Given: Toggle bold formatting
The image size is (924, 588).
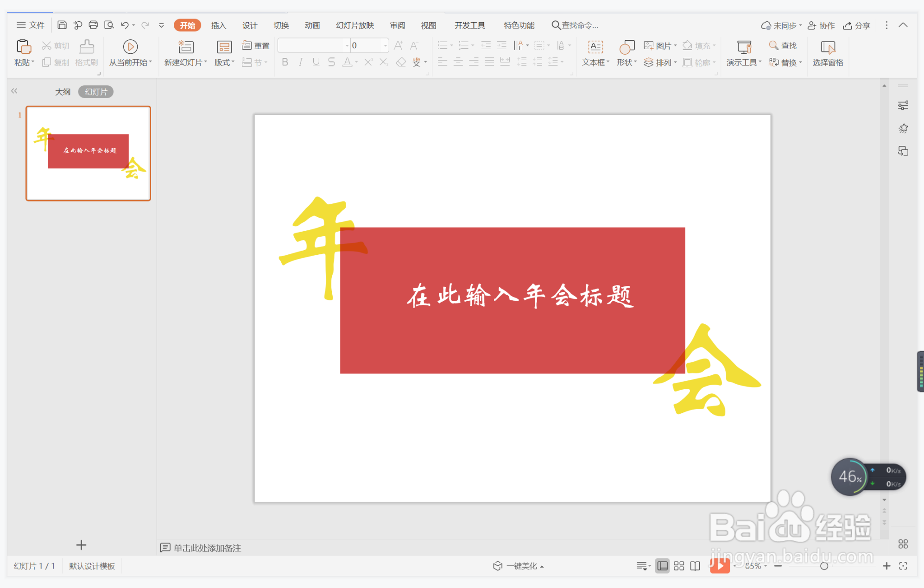Looking at the screenshot, I should click(285, 62).
